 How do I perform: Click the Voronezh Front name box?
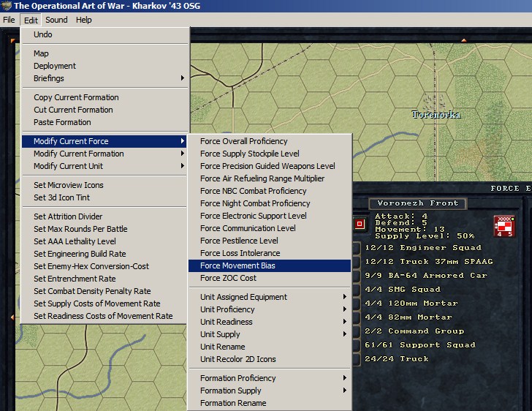(418, 203)
